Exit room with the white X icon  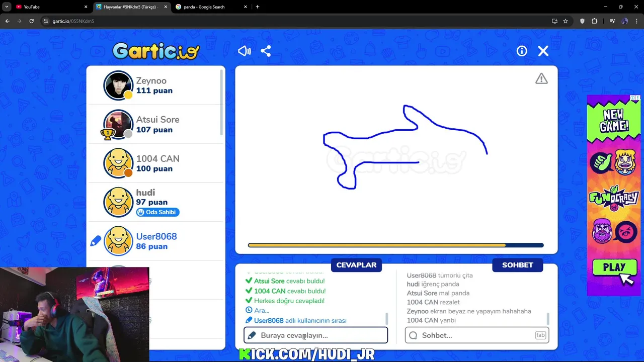click(x=543, y=51)
